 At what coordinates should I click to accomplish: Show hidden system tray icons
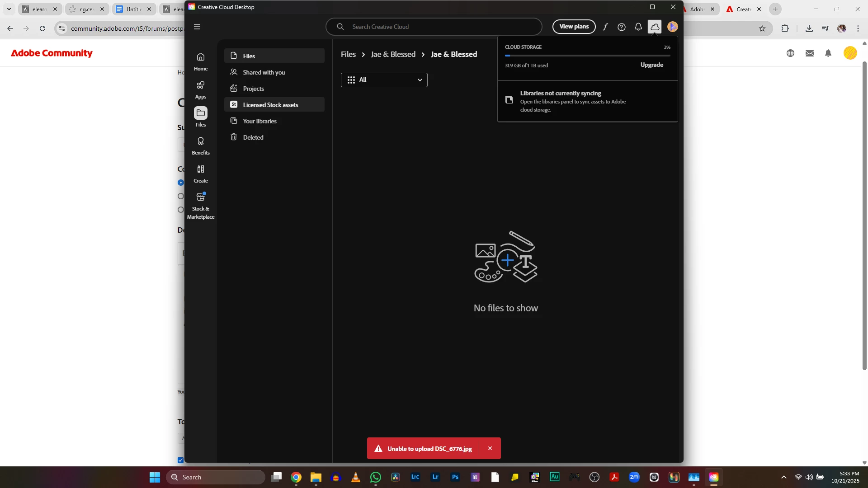(x=784, y=477)
